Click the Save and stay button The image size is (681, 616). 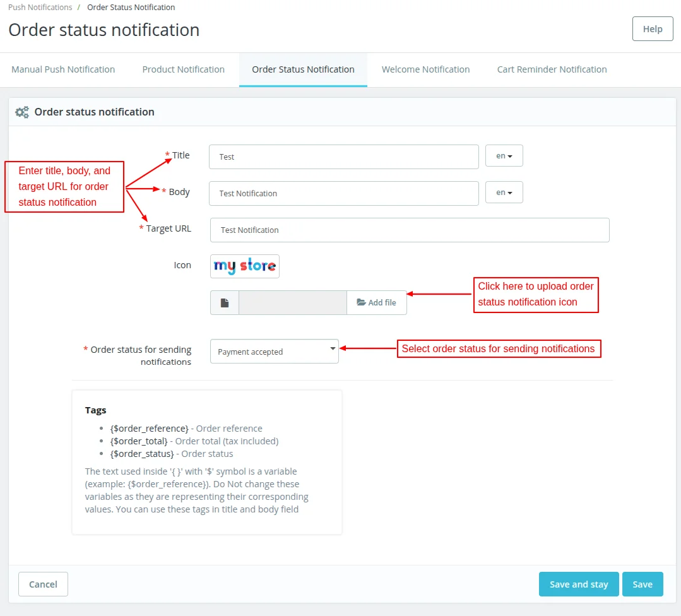(578, 584)
